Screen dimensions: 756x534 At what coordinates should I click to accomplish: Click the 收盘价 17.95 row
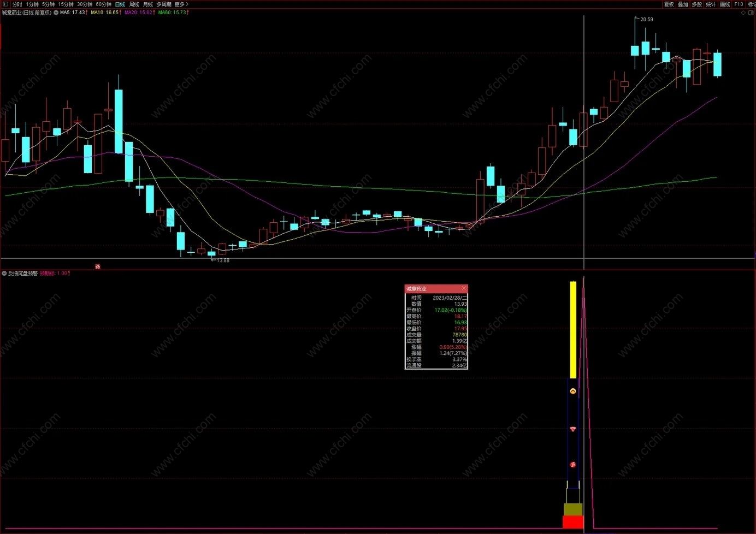coord(436,328)
